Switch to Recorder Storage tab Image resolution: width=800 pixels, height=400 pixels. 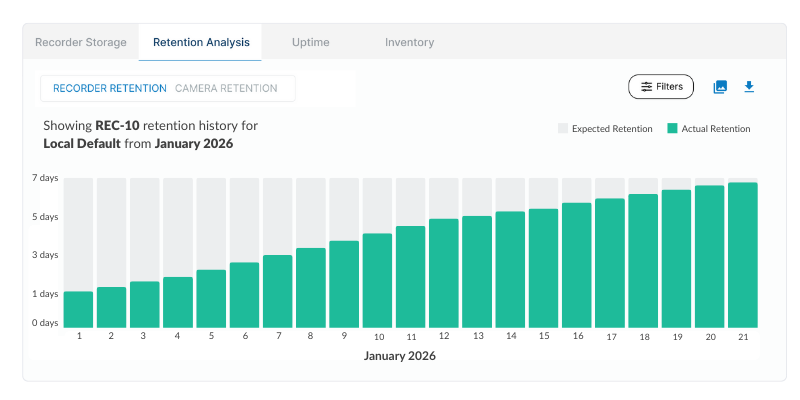pyautogui.click(x=81, y=43)
